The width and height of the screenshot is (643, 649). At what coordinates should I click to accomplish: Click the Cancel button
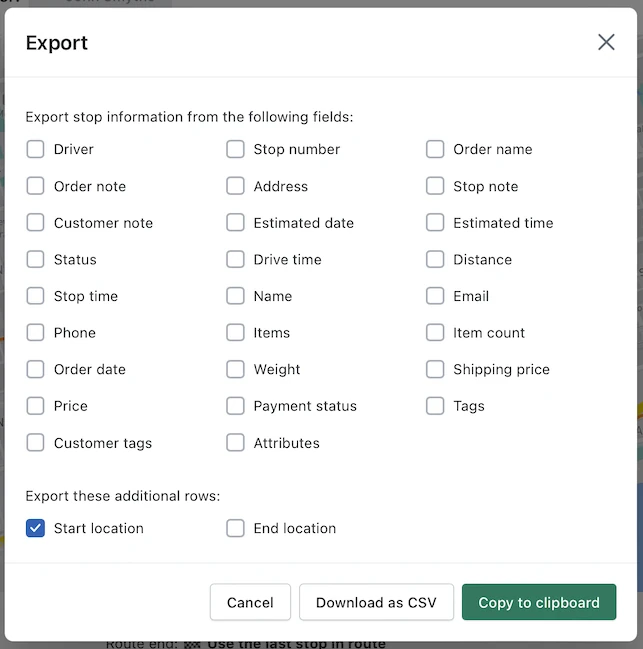[x=250, y=602]
